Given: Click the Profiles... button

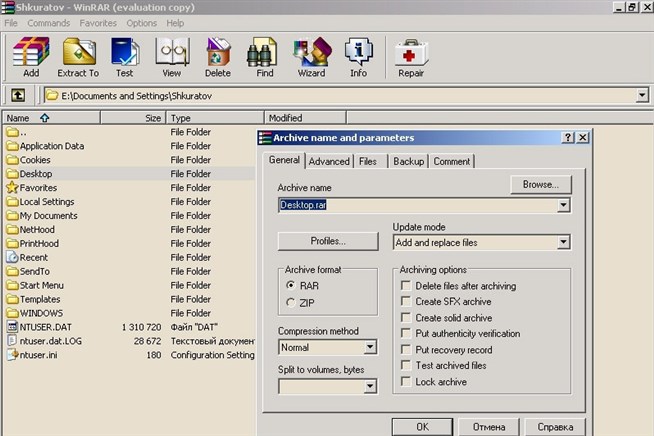Looking at the screenshot, I should [328, 241].
